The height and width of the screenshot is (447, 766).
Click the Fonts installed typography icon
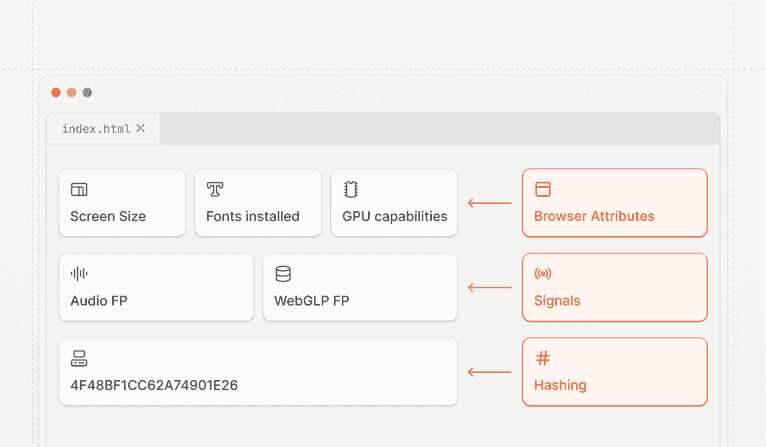[215, 189]
